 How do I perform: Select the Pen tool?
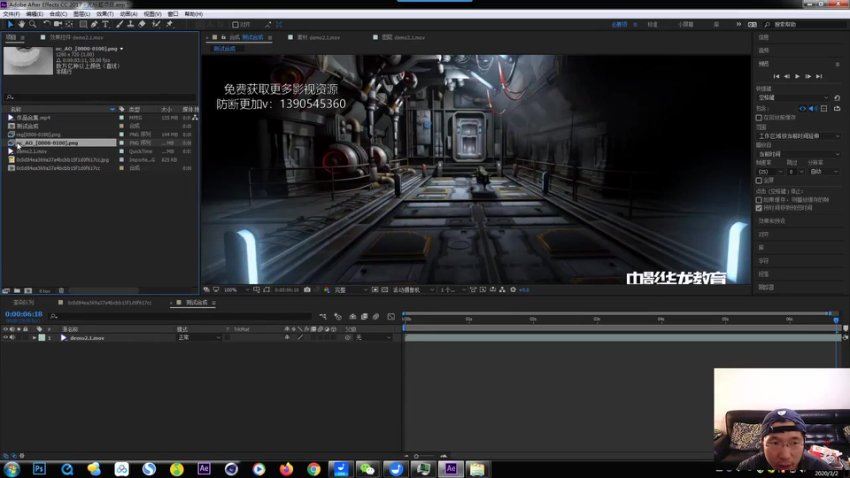(x=94, y=24)
